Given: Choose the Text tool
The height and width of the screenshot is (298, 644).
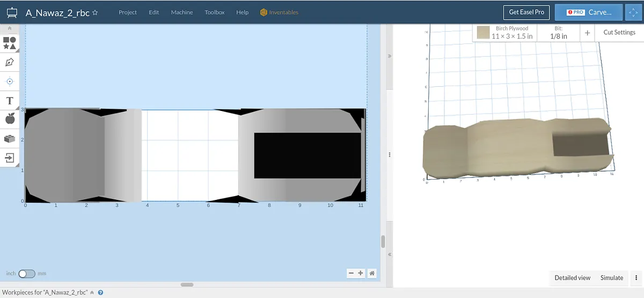Looking at the screenshot, I should point(10,101).
